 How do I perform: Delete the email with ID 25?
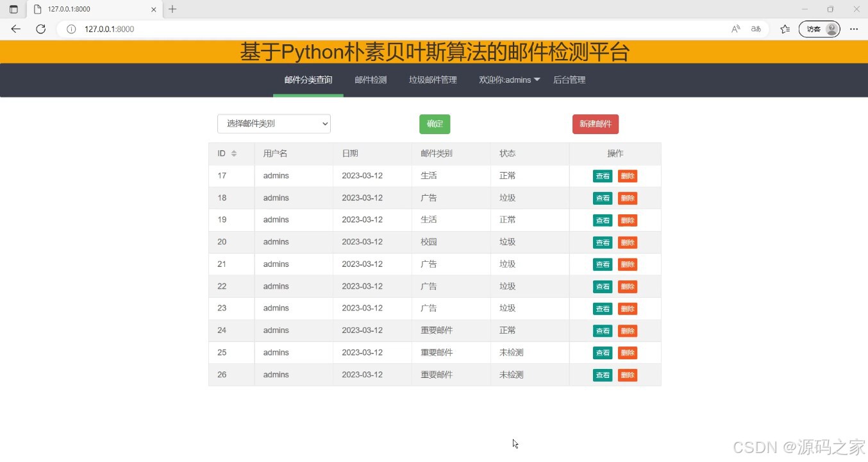(628, 353)
